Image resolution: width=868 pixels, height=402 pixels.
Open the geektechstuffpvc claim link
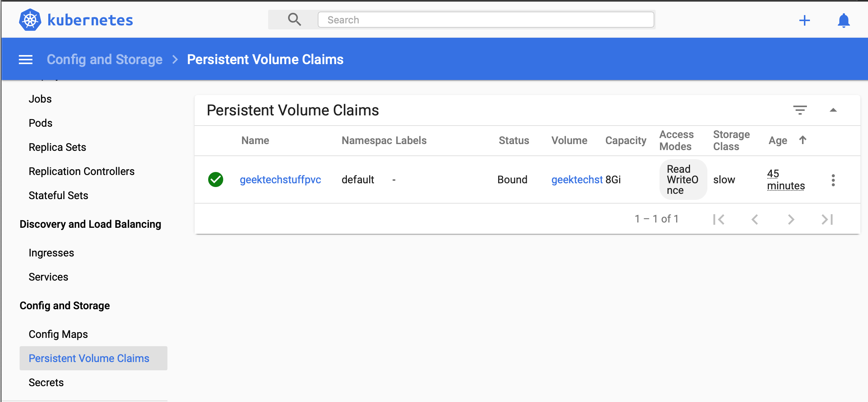coord(280,180)
